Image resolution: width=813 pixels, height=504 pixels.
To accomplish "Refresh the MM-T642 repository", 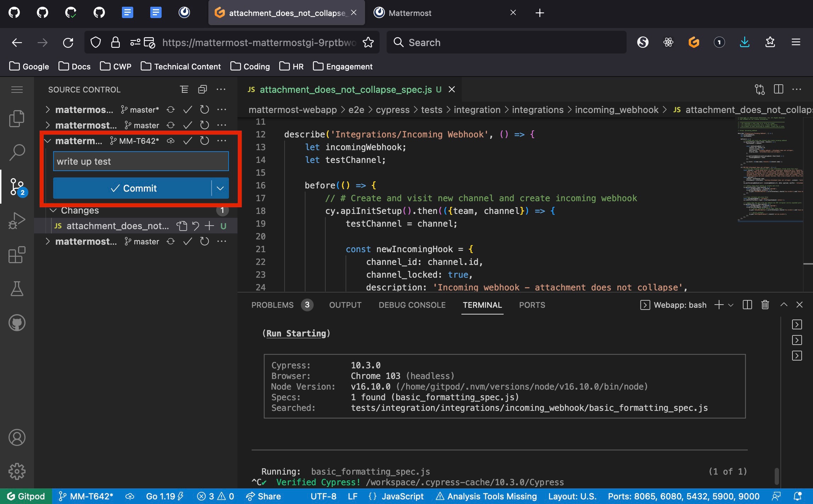I will tap(204, 141).
